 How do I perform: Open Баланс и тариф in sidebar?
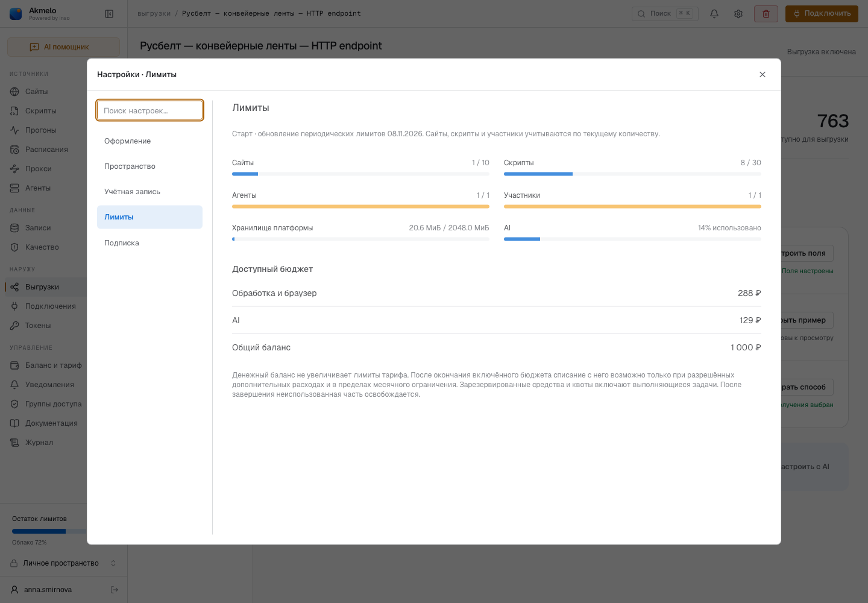(x=46, y=365)
